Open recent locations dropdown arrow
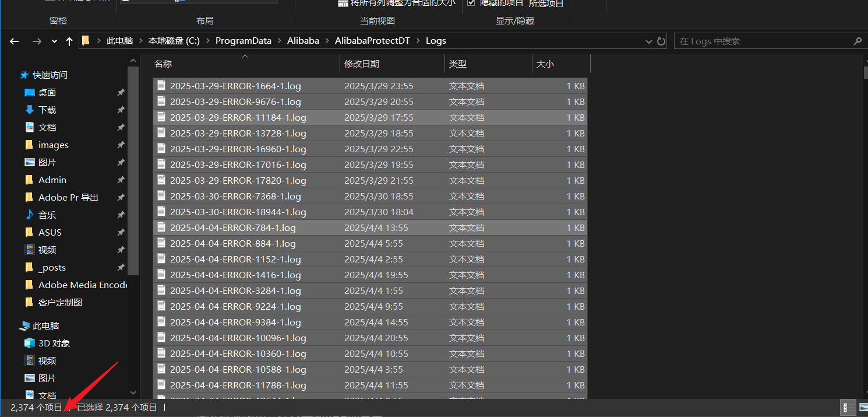The width and height of the screenshot is (868, 417). [x=54, y=41]
